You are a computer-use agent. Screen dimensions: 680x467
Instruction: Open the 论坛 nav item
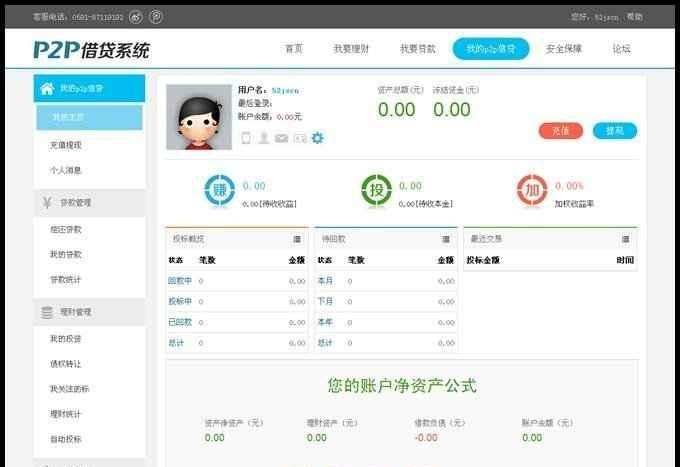coord(621,49)
